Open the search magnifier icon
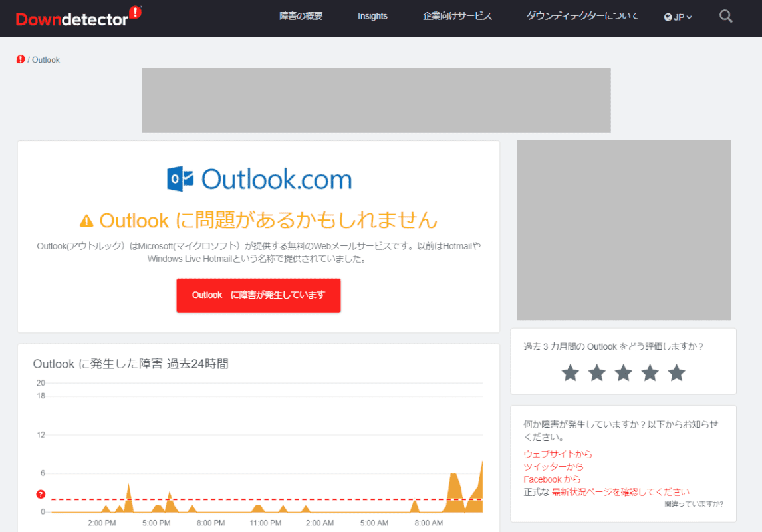 725,17
